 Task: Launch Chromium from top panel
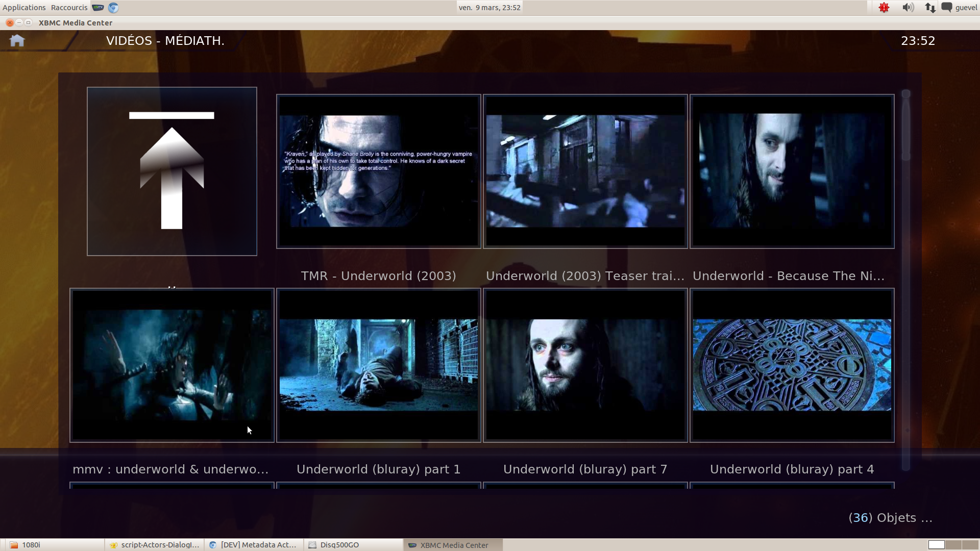click(x=113, y=8)
